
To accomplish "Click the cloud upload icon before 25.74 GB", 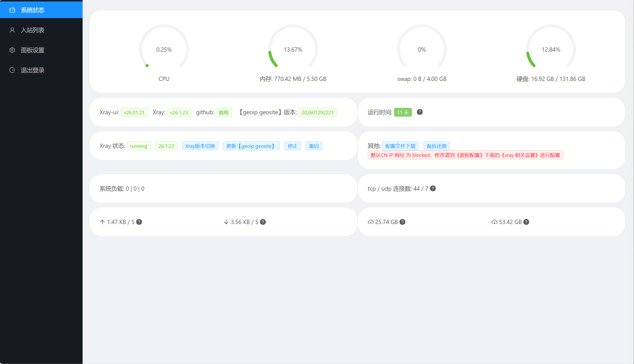I will tap(370, 222).
